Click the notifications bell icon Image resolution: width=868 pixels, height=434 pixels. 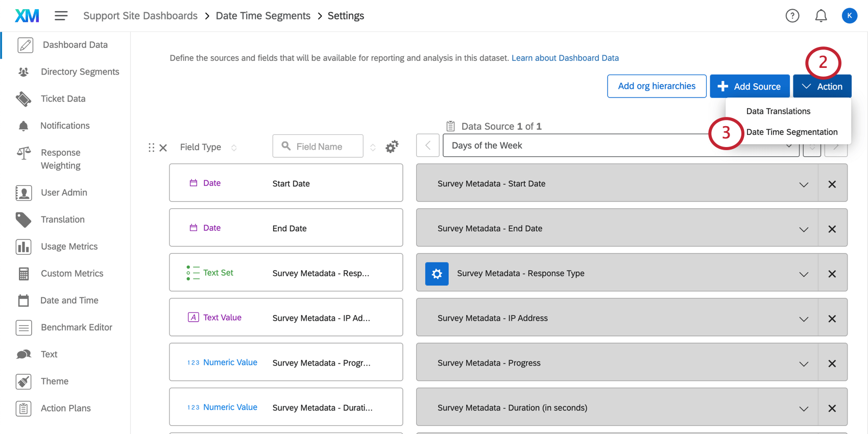[x=821, y=16]
